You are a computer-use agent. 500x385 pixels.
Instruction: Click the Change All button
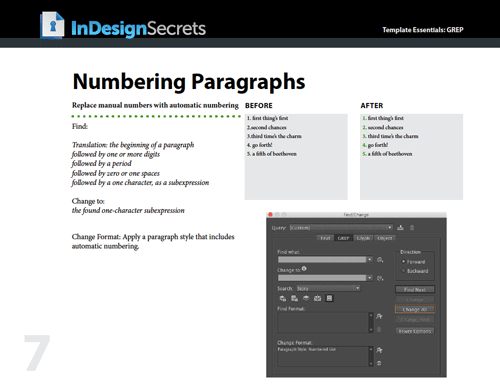coord(415,309)
